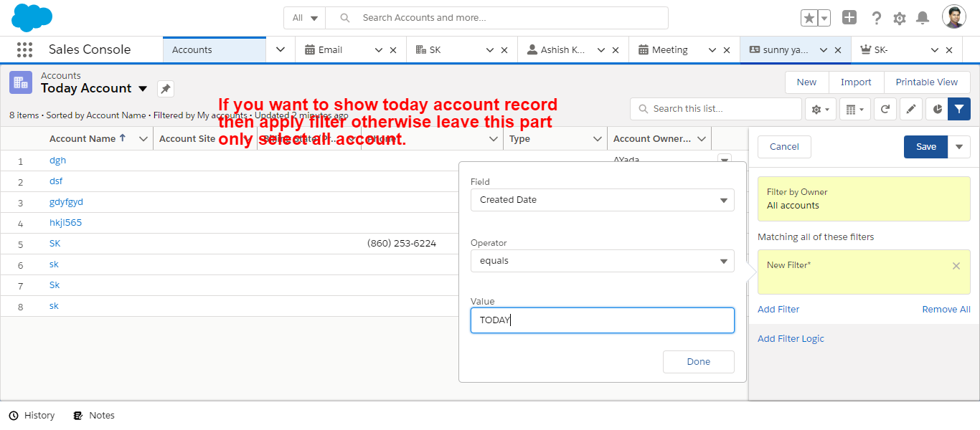Open the charts panel icon
Screen dimensions: 980x430
(x=937, y=109)
